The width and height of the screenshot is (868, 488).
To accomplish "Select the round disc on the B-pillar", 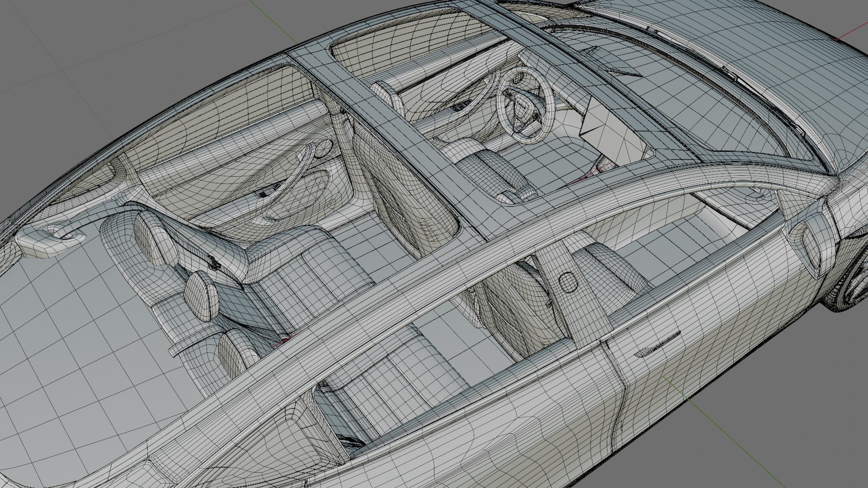I will (x=569, y=282).
